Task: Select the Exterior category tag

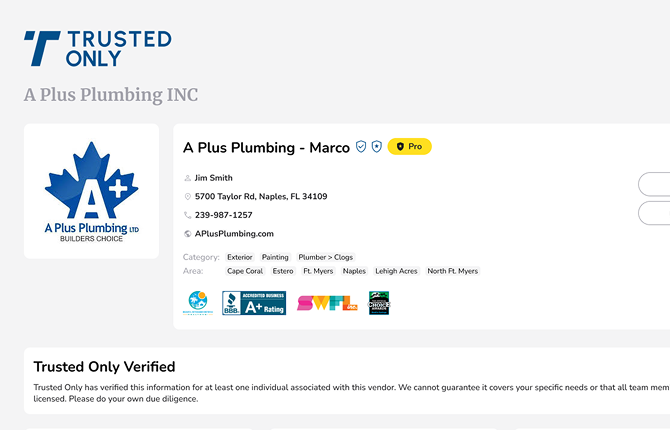Action: point(240,258)
